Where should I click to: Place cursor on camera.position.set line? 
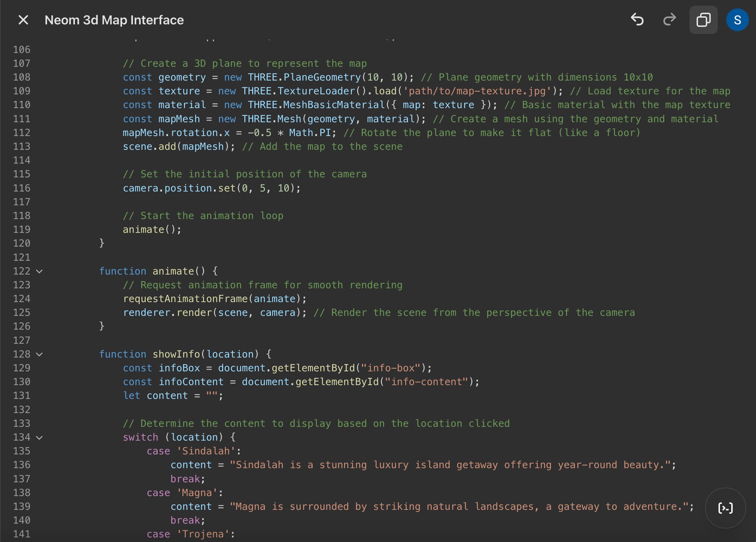211,188
